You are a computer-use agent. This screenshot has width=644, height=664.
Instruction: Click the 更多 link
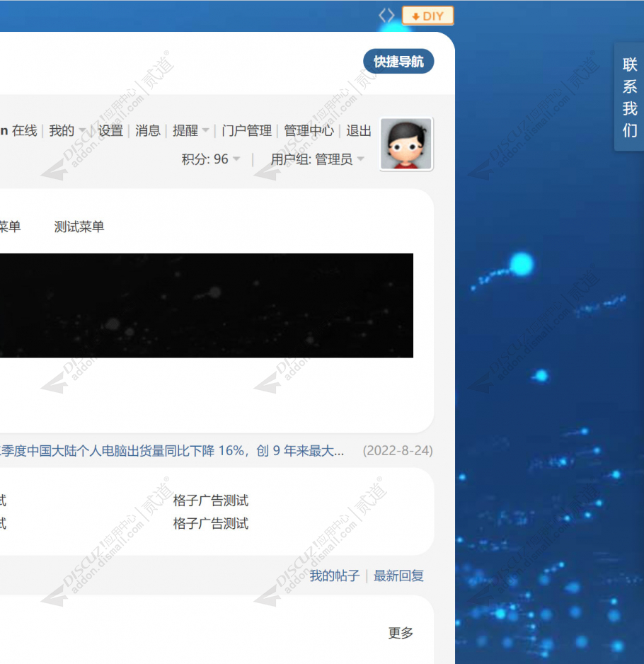pyautogui.click(x=401, y=633)
